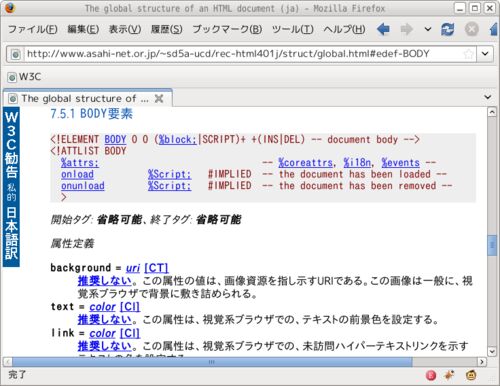Image resolution: width=500 pixels, height=386 pixels.
Task: Open the W3C bookmark toolbar item
Action: [x=25, y=77]
